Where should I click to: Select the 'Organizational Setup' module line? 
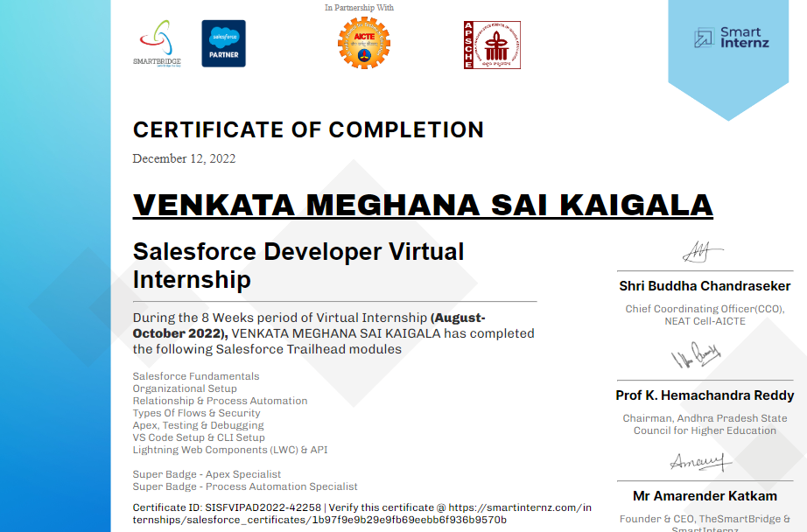point(185,388)
